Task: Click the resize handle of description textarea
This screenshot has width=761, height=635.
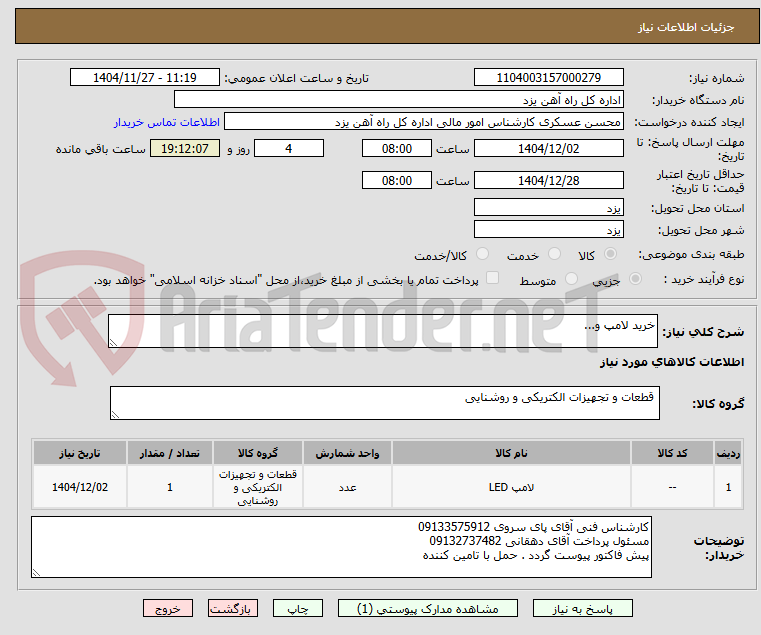Action: (113, 343)
